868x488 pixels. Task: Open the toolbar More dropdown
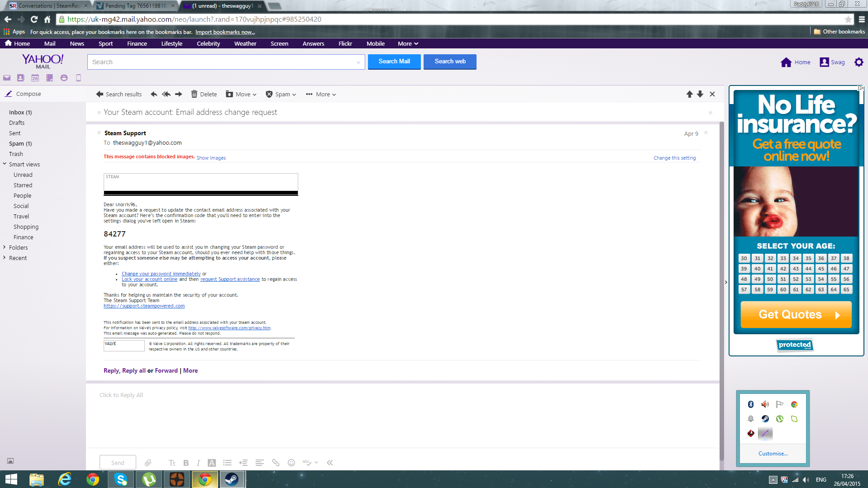(321, 94)
